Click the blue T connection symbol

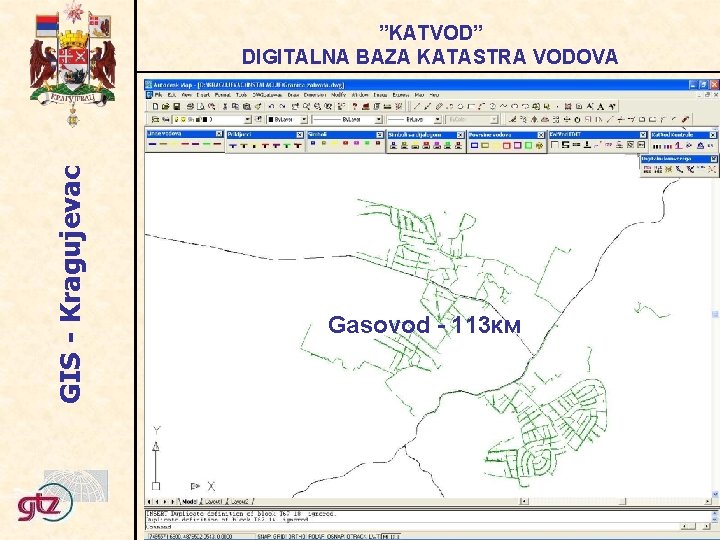pos(233,146)
